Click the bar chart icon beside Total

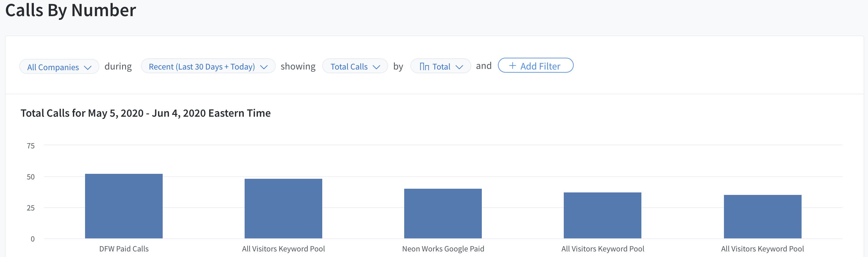(x=424, y=67)
